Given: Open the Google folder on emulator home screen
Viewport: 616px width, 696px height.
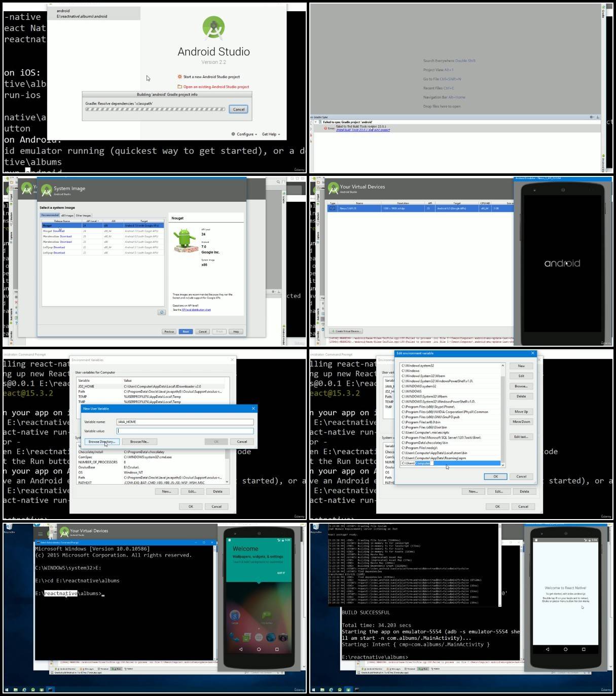Looking at the screenshot, I should pos(235,616).
